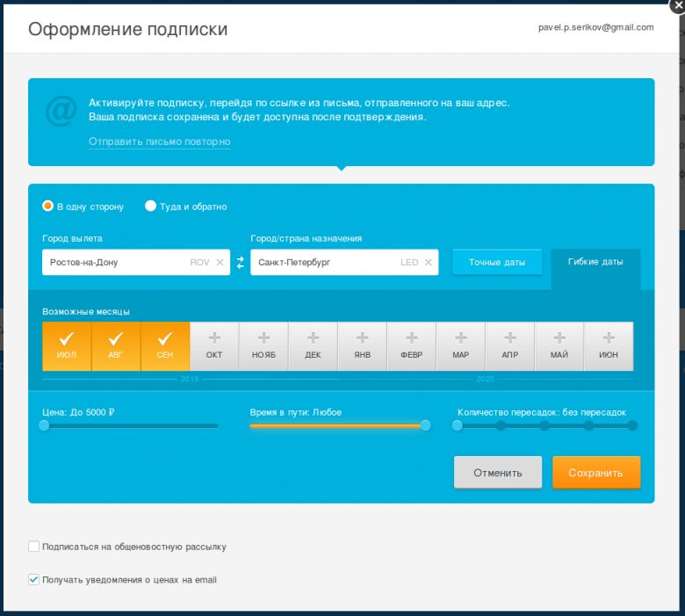
Task: Select the 'В одну сторону' radio option
Action: (48, 207)
